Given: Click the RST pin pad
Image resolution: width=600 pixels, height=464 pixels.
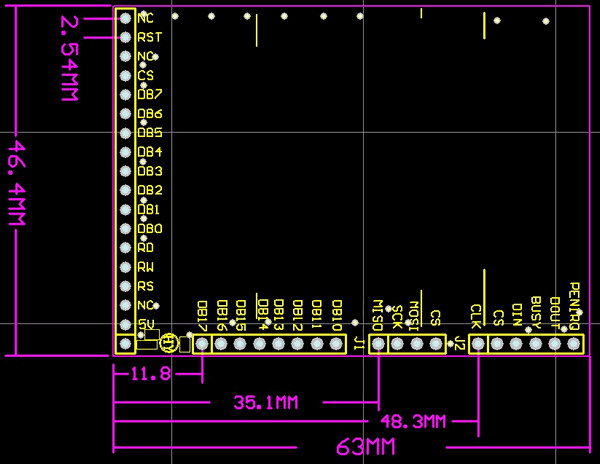Looking at the screenshot, I should 126,37.
